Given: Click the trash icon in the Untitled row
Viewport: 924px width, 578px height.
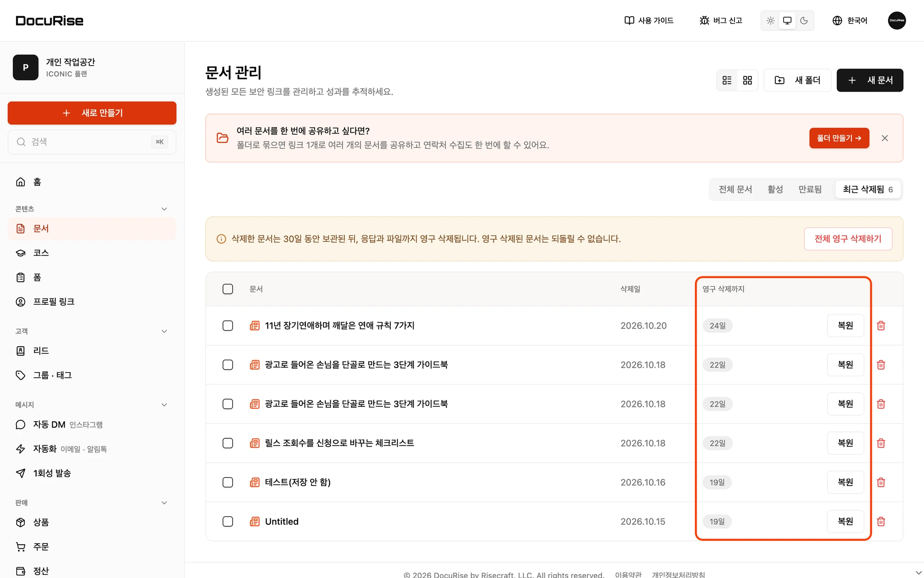Looking at the screenshot, I should click(x=881, y=522).
